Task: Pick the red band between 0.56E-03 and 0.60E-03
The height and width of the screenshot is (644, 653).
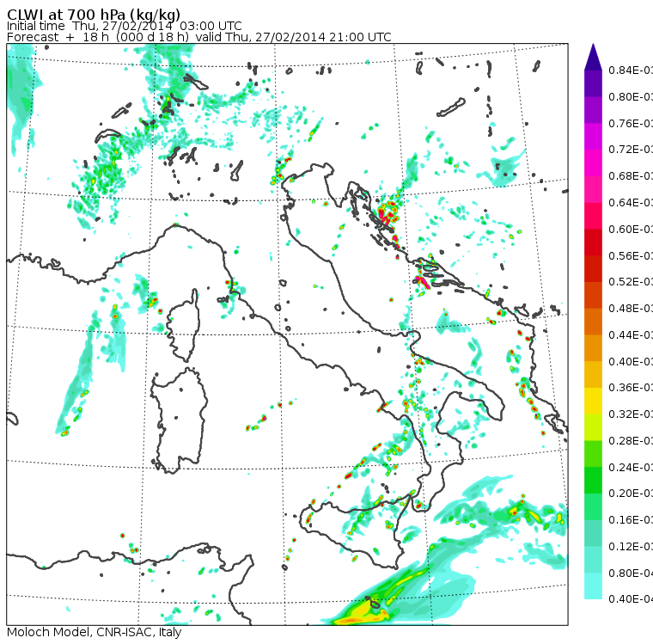Action: [x=593, y=242]
